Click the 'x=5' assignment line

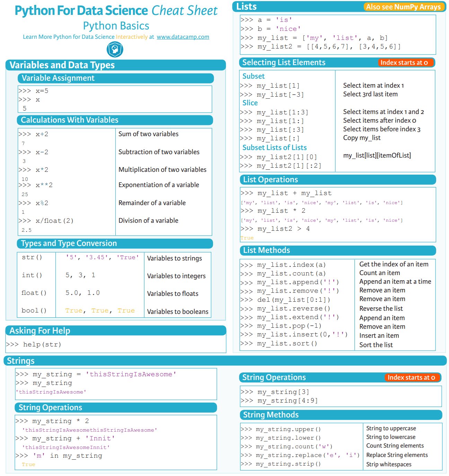[34, 91]
